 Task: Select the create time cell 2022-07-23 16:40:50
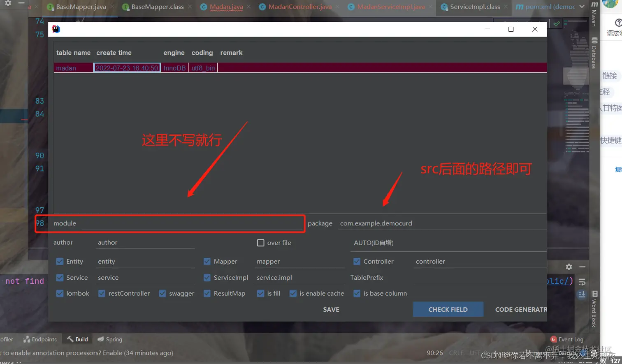[127, 68]
